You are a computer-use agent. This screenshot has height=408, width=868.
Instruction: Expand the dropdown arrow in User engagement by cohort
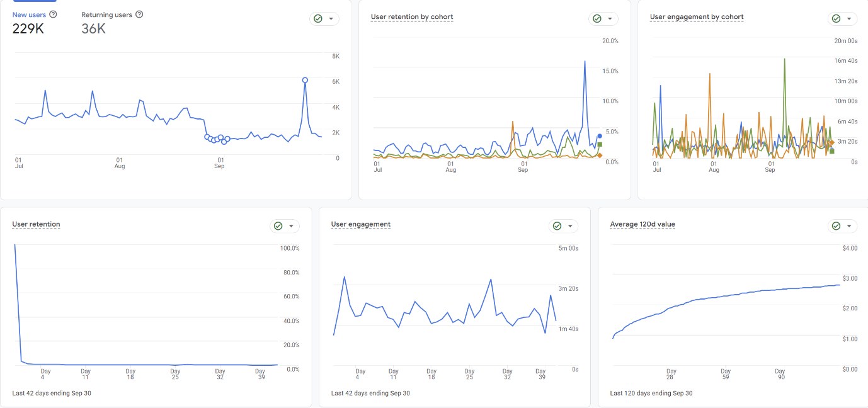(850, 19)
